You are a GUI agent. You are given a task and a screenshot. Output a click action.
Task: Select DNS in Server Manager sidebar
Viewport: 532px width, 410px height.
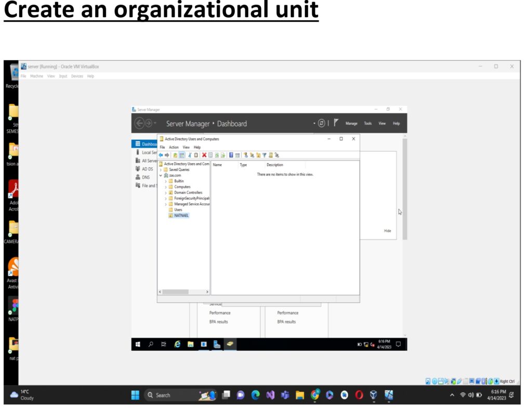tap(145, 177)
